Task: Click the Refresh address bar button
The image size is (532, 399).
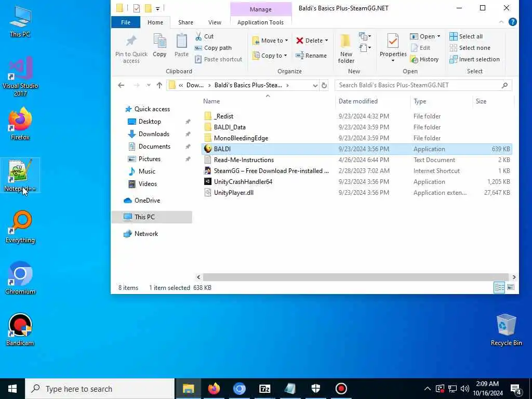Action: (x=324, y=85)
